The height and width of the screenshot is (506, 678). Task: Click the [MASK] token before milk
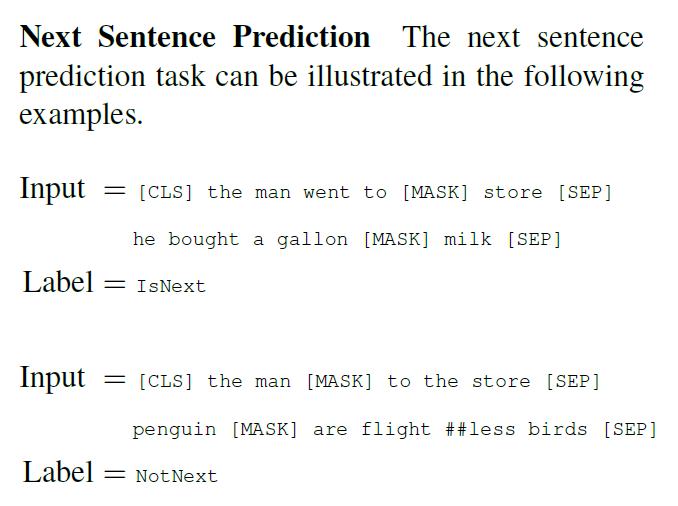397,239
